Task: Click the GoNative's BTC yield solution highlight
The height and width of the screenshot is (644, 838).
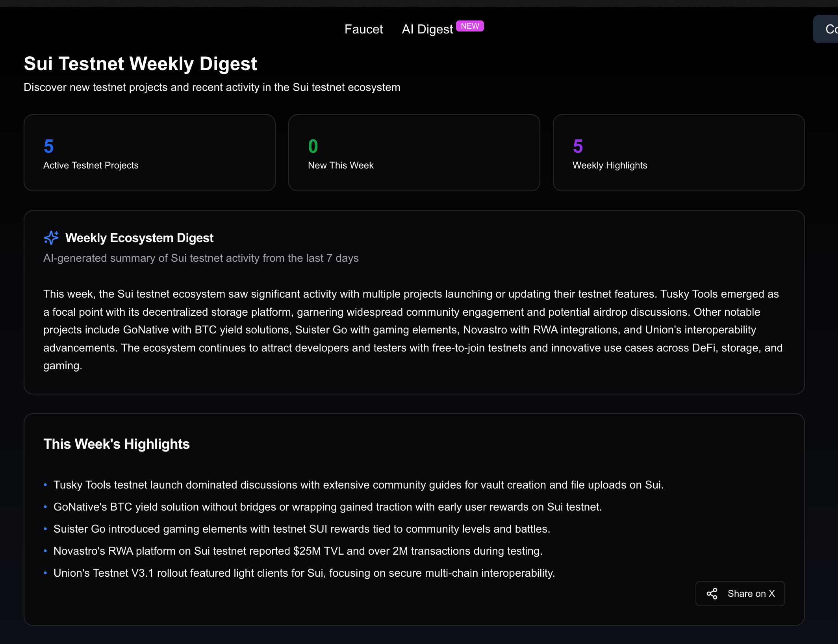Action: pyautogui.click(x=328, y=507)
